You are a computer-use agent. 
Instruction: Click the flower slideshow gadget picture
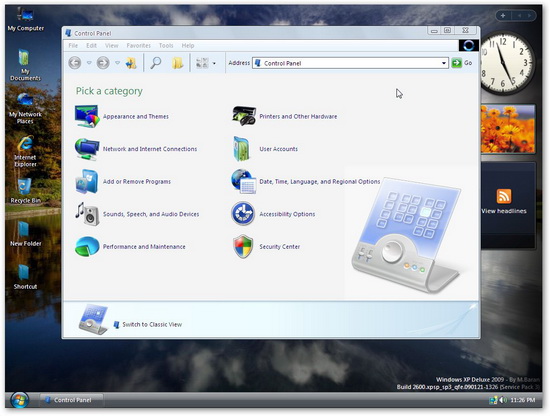(x=508, y=129)
